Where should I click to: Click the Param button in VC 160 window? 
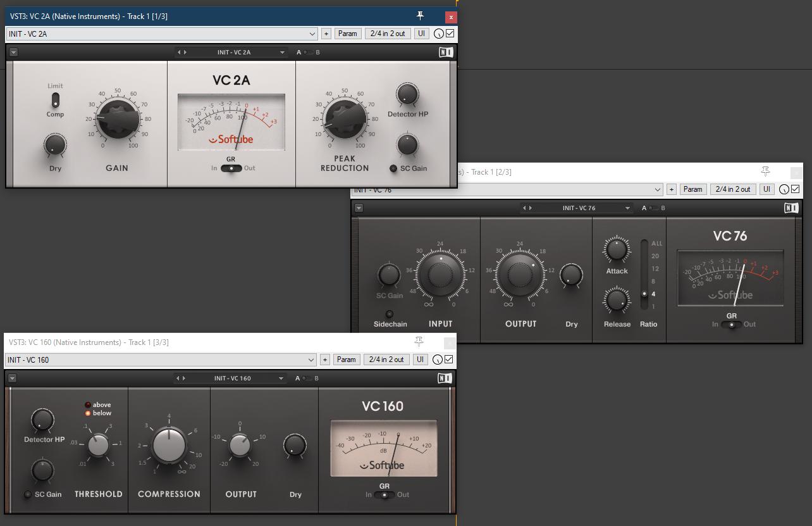[346, 360]
